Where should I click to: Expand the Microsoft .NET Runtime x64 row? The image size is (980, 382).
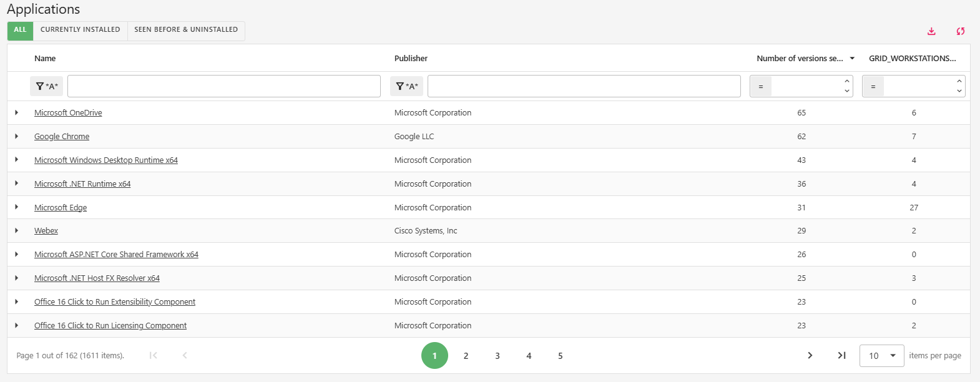[x=17, y=184]
